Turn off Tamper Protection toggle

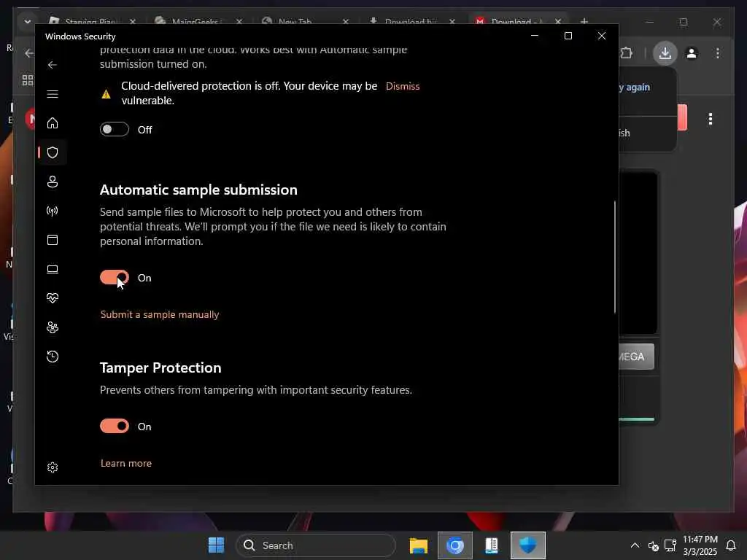pos(115,426)
